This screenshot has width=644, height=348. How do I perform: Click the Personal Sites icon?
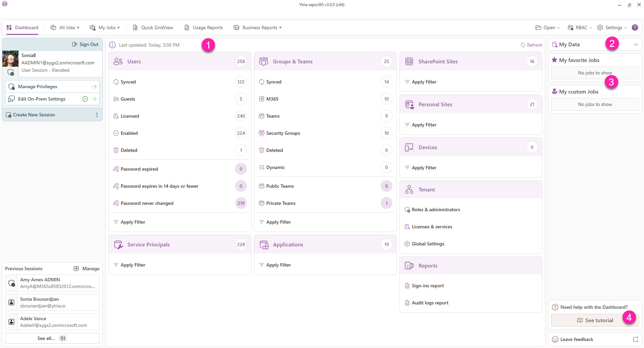tap(409, 104)
